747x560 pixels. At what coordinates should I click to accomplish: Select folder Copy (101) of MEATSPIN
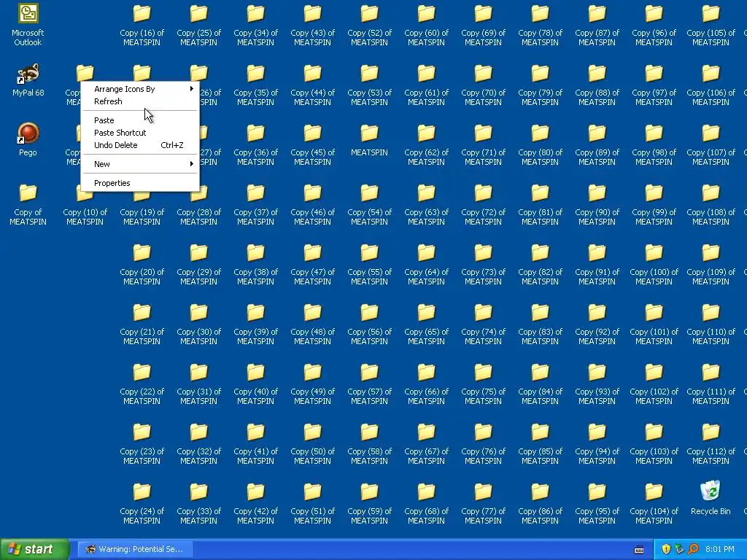click(654, 323)
